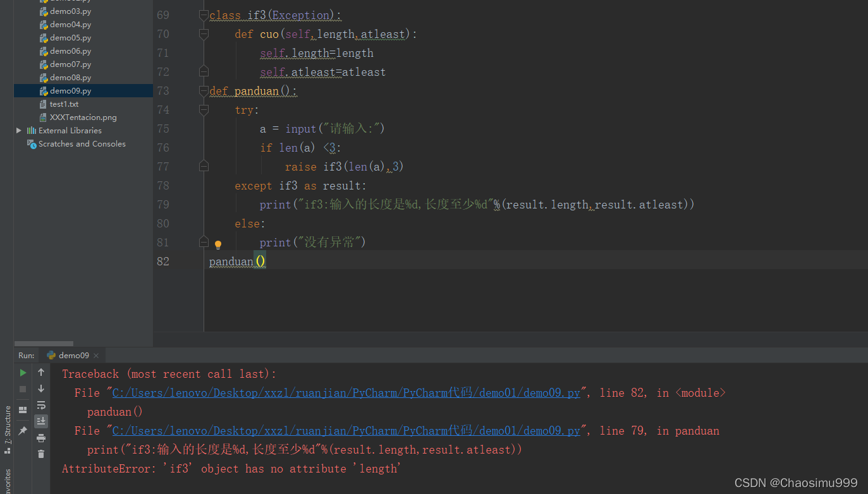Expand the External Libraries node
This screenshot has width=868, height=494.
tap(19, 130)
